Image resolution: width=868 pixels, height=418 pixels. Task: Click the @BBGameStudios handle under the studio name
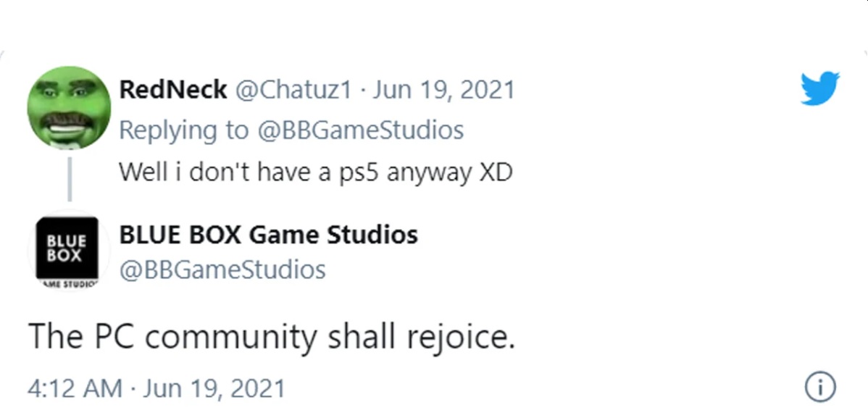tap(222, 269)
